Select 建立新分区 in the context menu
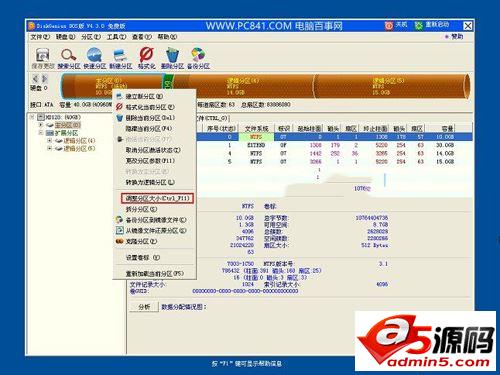 point(144,96)
